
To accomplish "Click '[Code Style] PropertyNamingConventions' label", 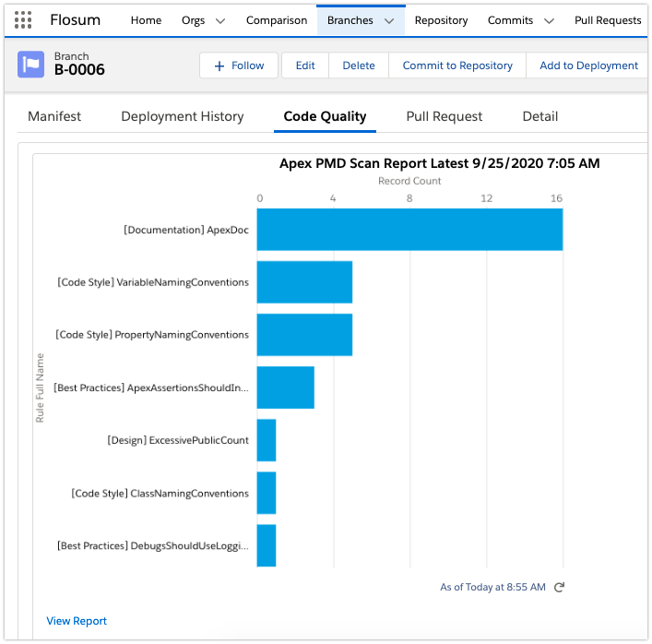I will pyautogui.click(x=152, y=335).
